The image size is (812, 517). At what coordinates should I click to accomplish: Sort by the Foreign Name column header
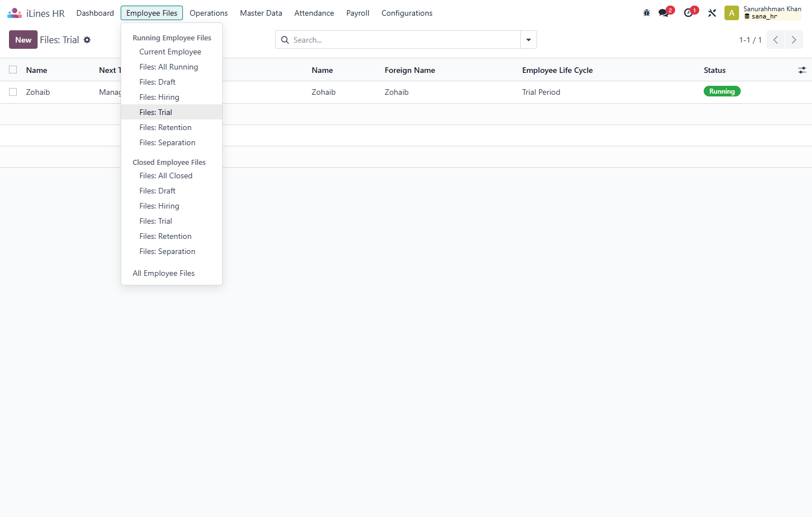410,70
